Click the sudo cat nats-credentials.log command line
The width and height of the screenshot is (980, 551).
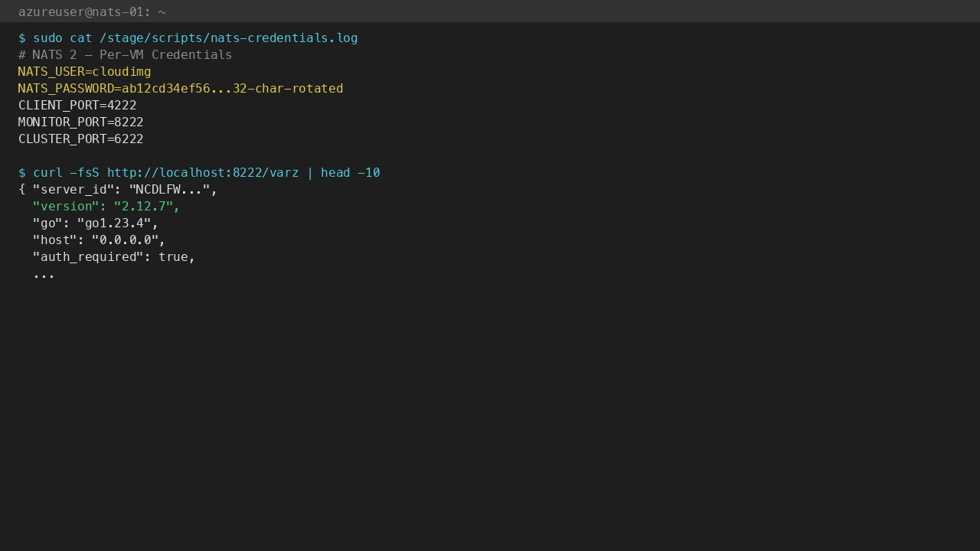point(188,38)
